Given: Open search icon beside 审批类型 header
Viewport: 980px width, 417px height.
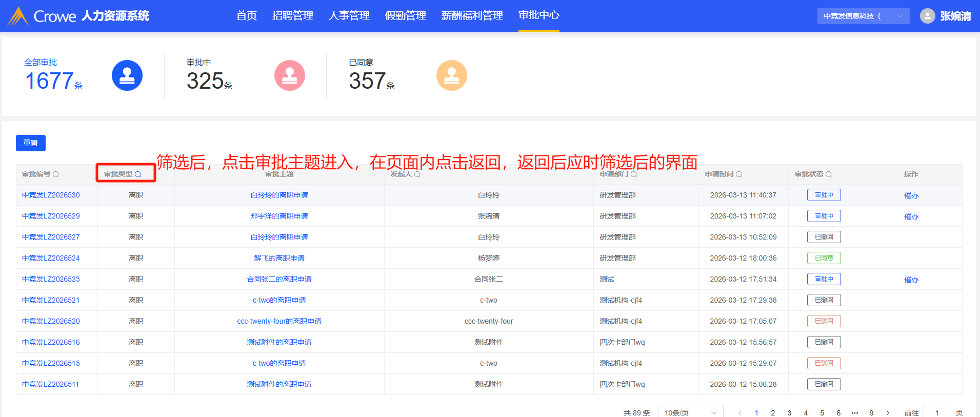Looking at the screenshot, I should tap(138, 174).
